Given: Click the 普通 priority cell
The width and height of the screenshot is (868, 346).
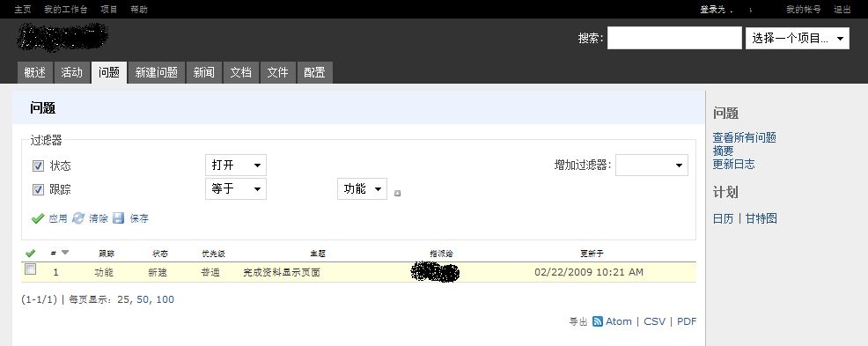Looking at the screenshot, I should pyautogui.click(x=210, y=272).
